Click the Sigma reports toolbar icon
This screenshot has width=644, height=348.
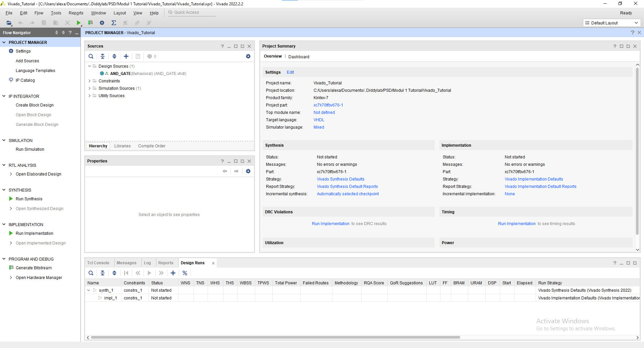[x=114, y=23]
